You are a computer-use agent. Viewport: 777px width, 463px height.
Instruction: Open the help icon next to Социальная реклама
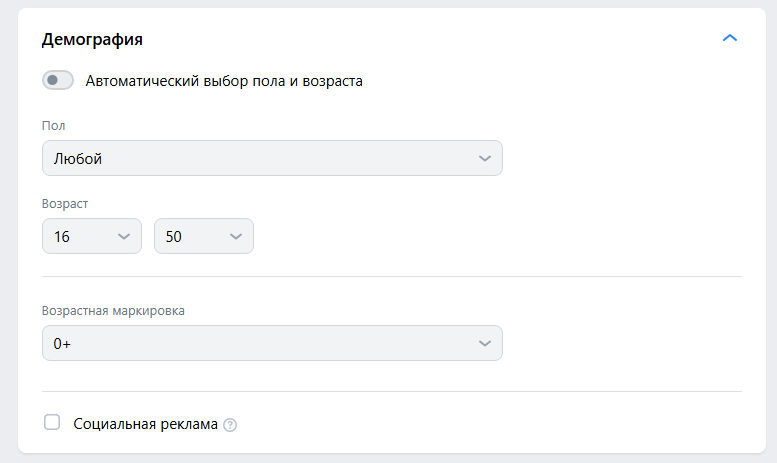pyautogui.click(x=230, y=425)
